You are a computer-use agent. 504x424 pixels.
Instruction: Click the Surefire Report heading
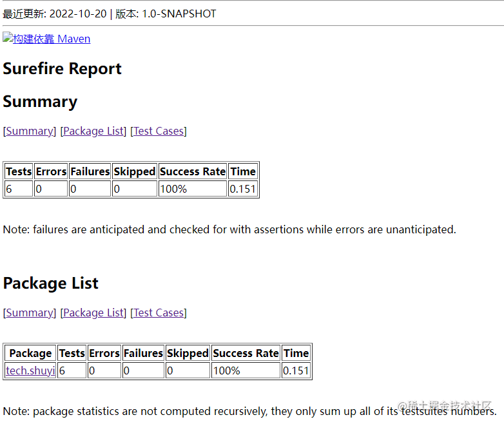click(62, 69)
